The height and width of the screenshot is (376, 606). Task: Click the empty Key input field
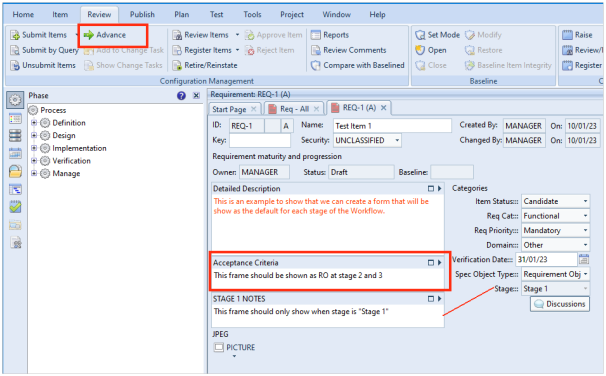point(260,141)
